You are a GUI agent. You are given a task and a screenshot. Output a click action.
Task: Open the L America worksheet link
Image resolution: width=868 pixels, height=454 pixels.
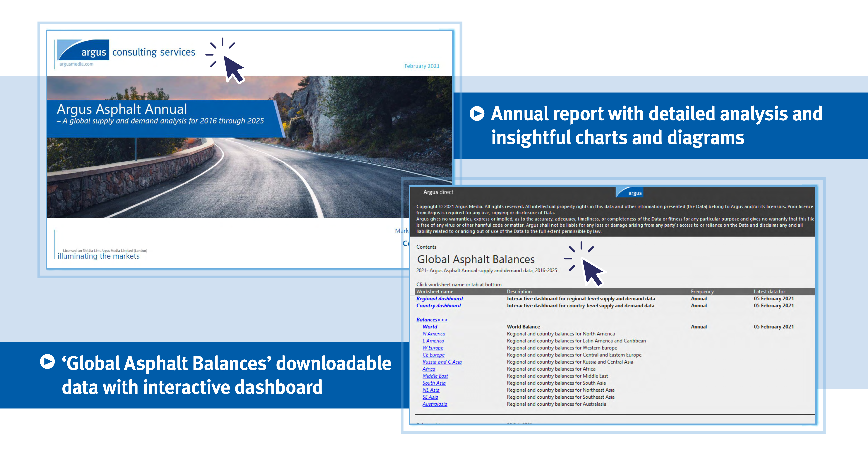pos(433,341)
